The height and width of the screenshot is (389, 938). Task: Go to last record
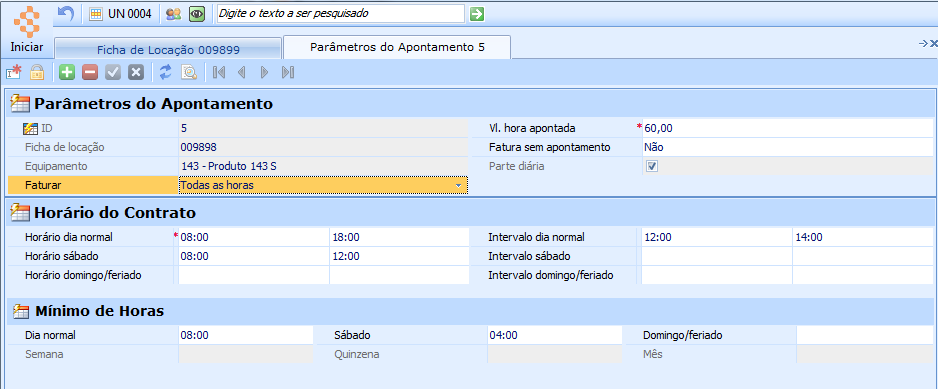(288, 72)
